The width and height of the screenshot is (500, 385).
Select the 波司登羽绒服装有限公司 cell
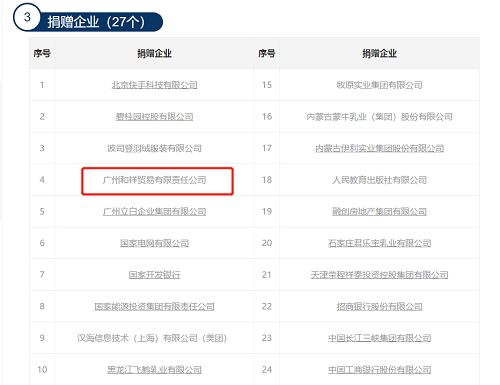coord(154,148)
